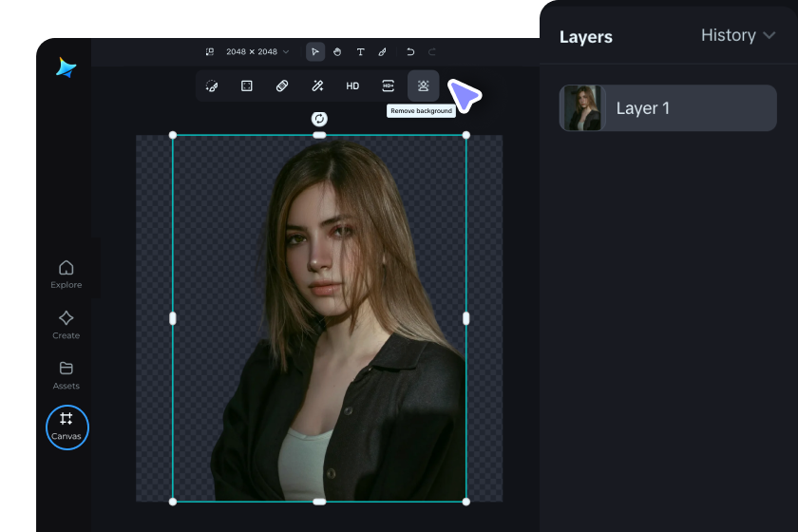Image resolution: width=798 pixels, height=532 pixels.
Task: Open the 2048 × 2048 canvas size dropdown
Action: (x=252, y=51)
